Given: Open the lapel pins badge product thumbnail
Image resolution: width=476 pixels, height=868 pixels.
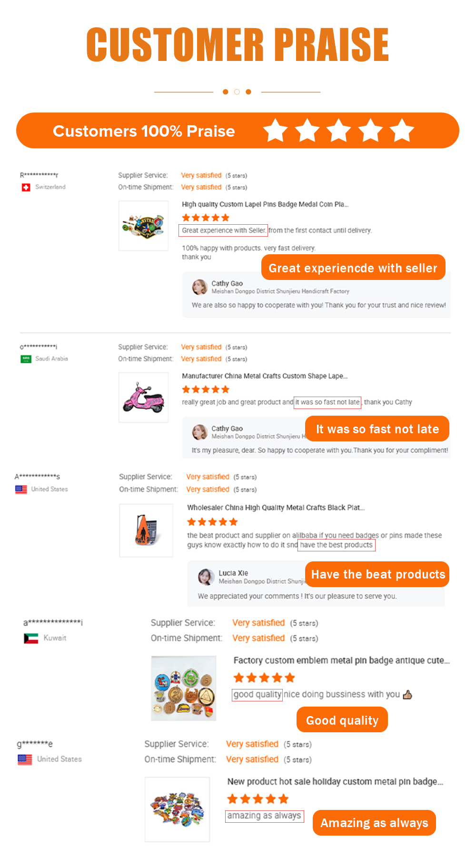Looking at the screenshot, I should tap(144, 226).
